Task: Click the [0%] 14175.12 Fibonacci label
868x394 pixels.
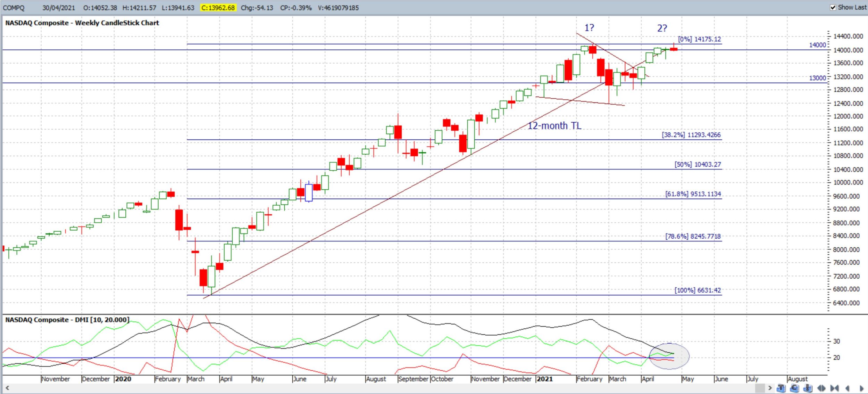Action: click(699, 39)
